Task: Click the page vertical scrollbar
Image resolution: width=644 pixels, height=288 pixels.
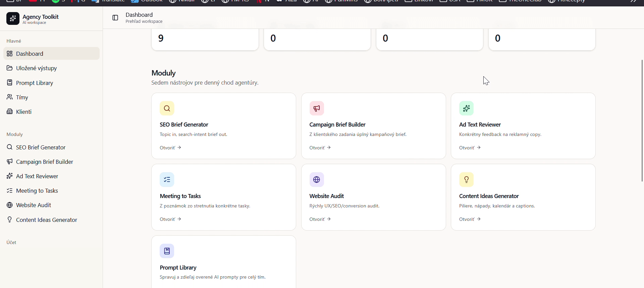Action: (642, 121)
